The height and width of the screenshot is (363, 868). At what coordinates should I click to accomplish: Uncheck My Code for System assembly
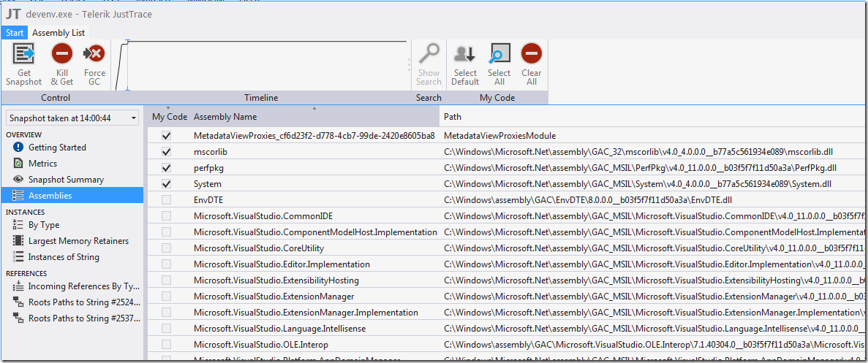[166, 183]
